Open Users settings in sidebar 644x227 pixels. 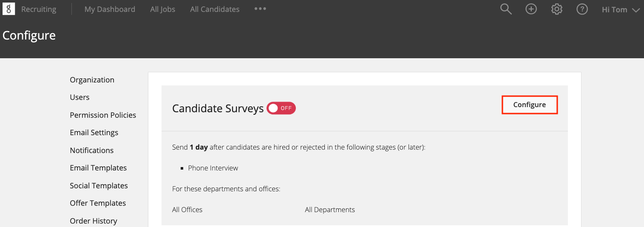pyautogui.click(x=79, y=97)
